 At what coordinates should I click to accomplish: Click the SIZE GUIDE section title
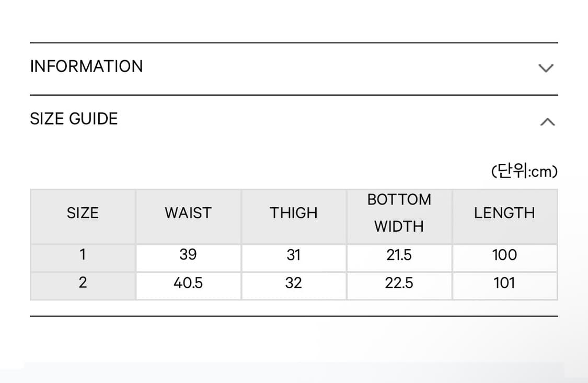tap(74, 119)
